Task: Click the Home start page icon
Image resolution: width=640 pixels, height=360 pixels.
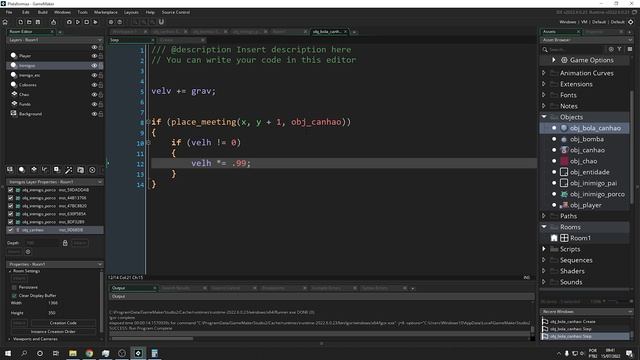Action: (x=5, y=22)
